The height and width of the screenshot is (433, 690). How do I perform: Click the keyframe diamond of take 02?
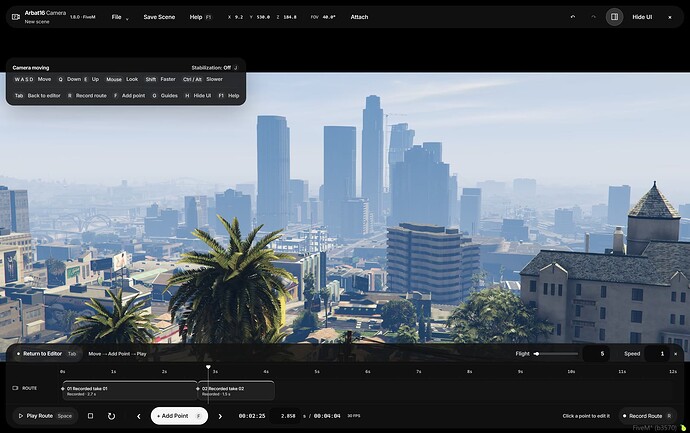(198, 389)
